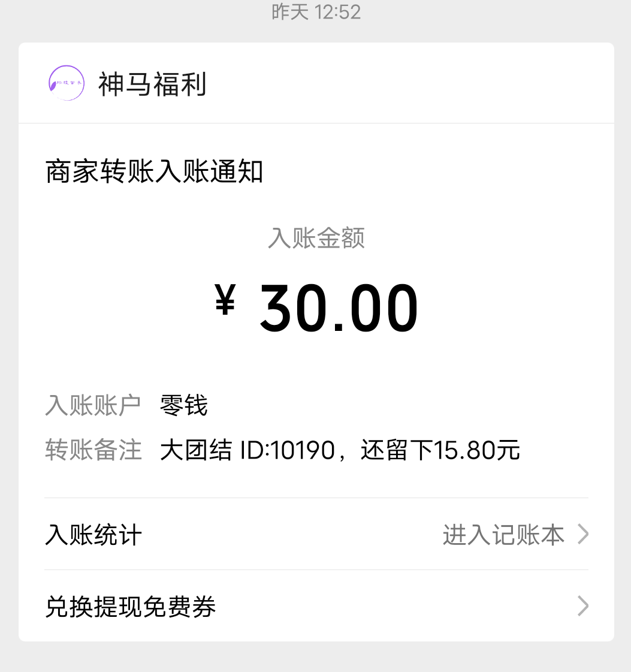Tap the 转账备注 label
Viewport: 631px width, 672px height.
(93, 450)
